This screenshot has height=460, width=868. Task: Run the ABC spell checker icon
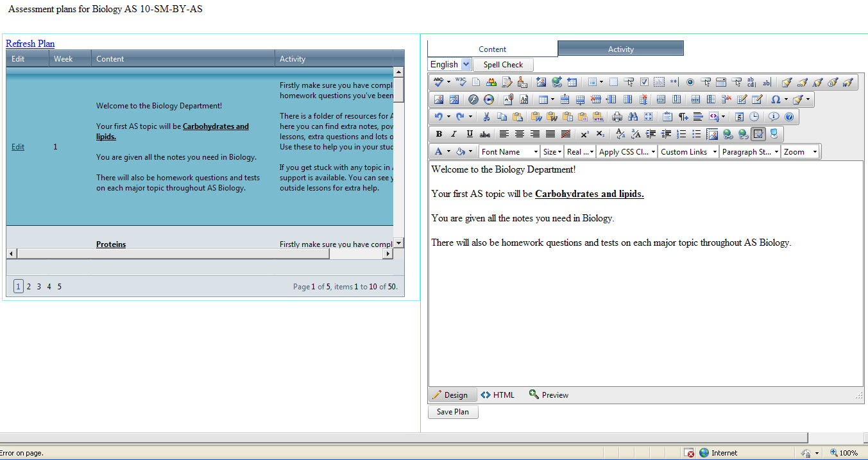pyautogui.click(x=439, y=82)
